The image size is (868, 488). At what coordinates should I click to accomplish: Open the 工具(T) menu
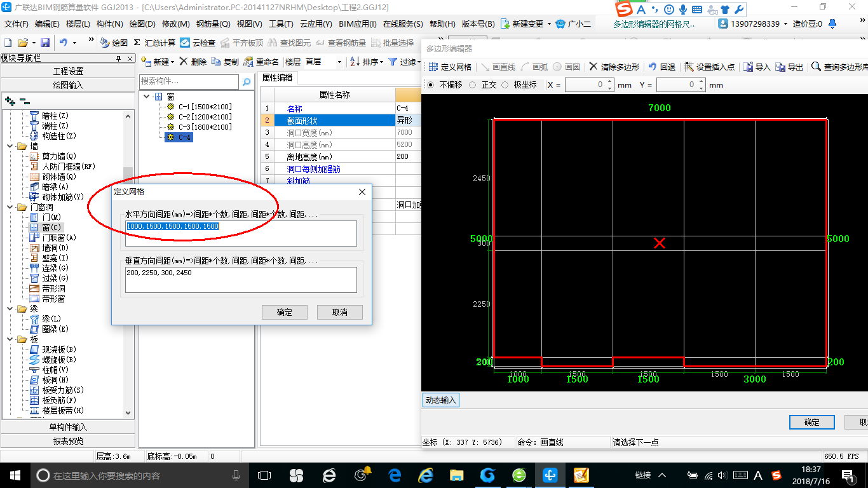(x=281, y=24)
